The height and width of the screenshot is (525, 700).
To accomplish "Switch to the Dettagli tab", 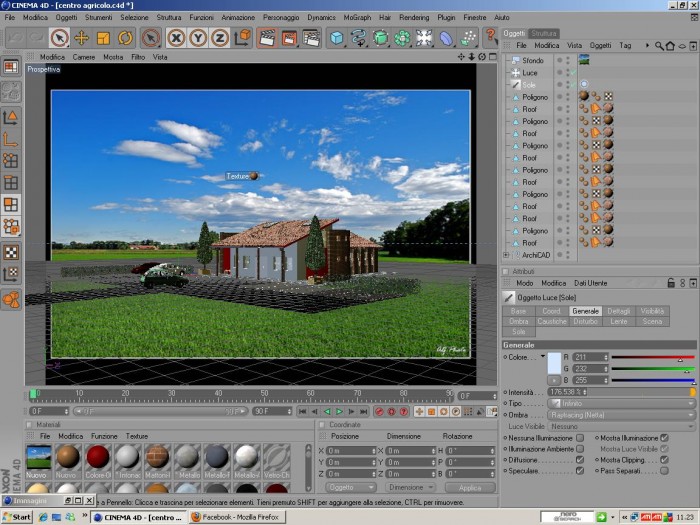I will (619, 311).
